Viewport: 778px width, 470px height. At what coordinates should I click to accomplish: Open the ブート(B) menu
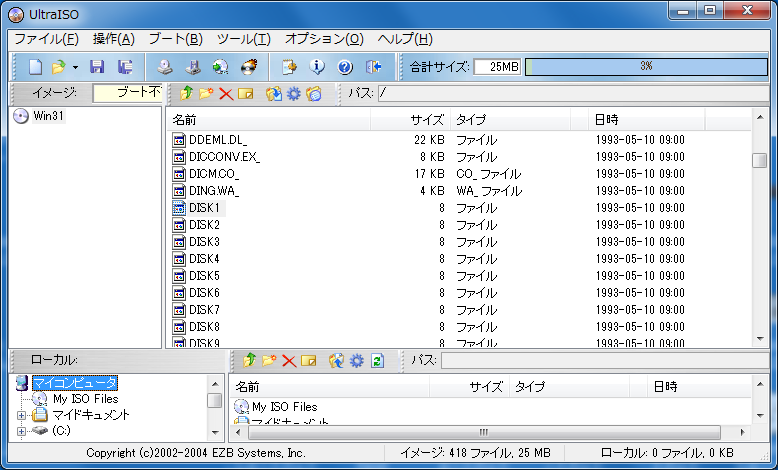point(175,39)
